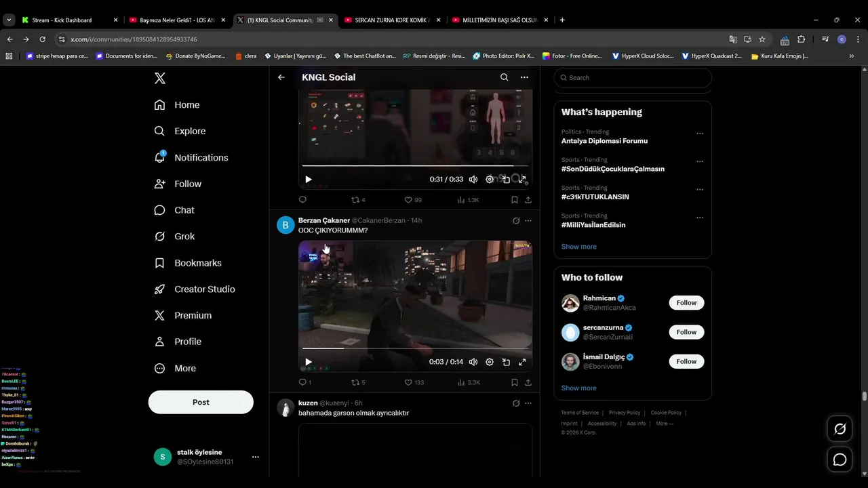Expand the More menu in the sidebar

point(175,368)
